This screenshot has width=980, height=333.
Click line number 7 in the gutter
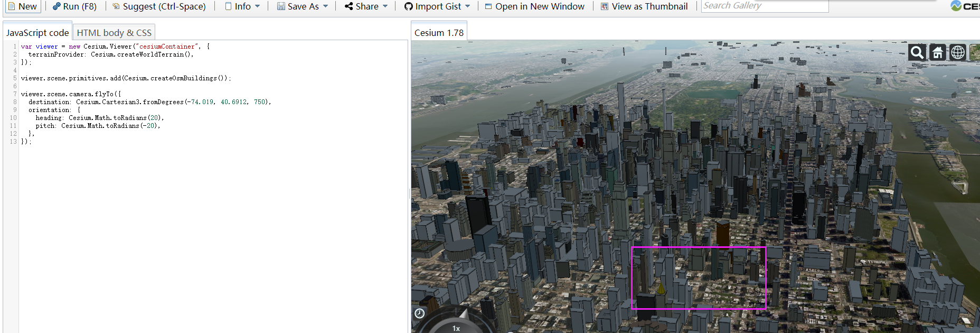(x=15, y=94)
